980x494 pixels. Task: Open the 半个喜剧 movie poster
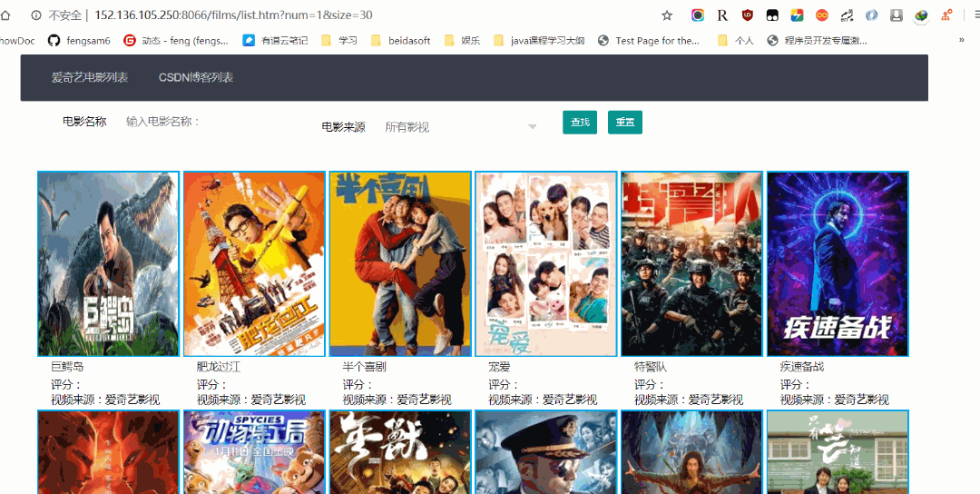click(x=400, y=264)
